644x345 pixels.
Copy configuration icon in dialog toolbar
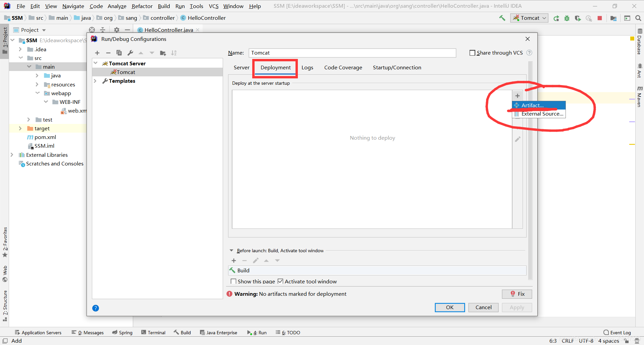pyautogui.click(x=119, y=53)
